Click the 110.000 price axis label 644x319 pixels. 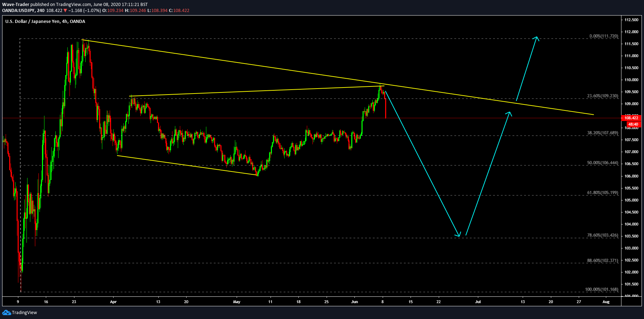(x=631, y=80)
